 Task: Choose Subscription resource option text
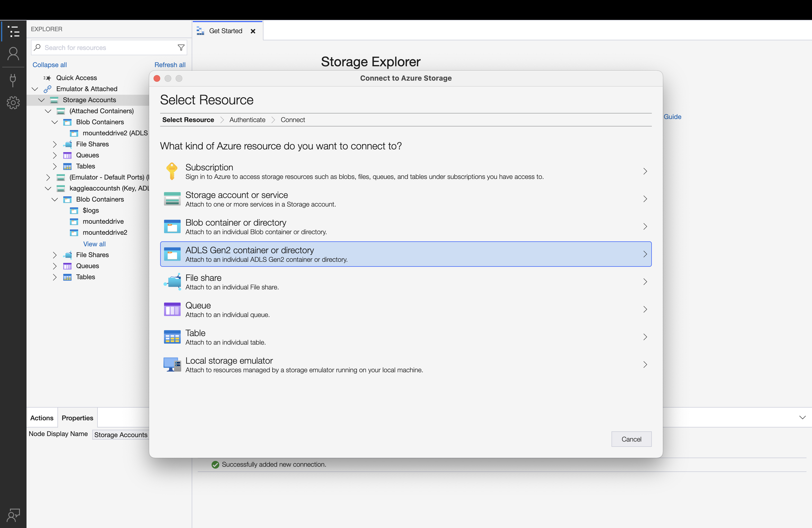209,167
